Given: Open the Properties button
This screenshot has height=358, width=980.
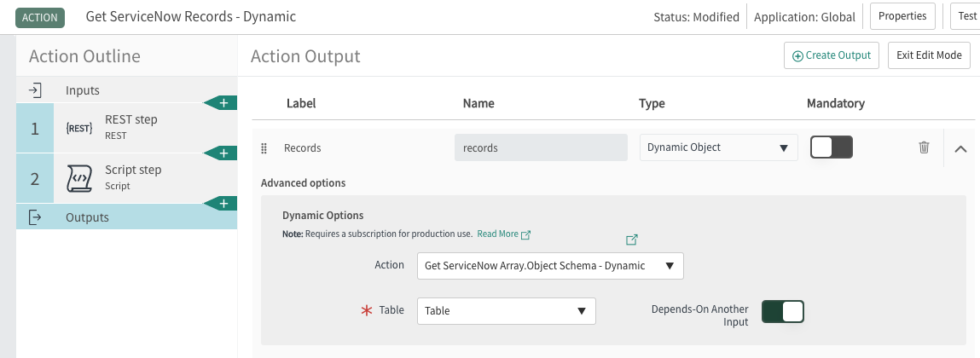Looking at the screenshot, I should coord(902,16).
